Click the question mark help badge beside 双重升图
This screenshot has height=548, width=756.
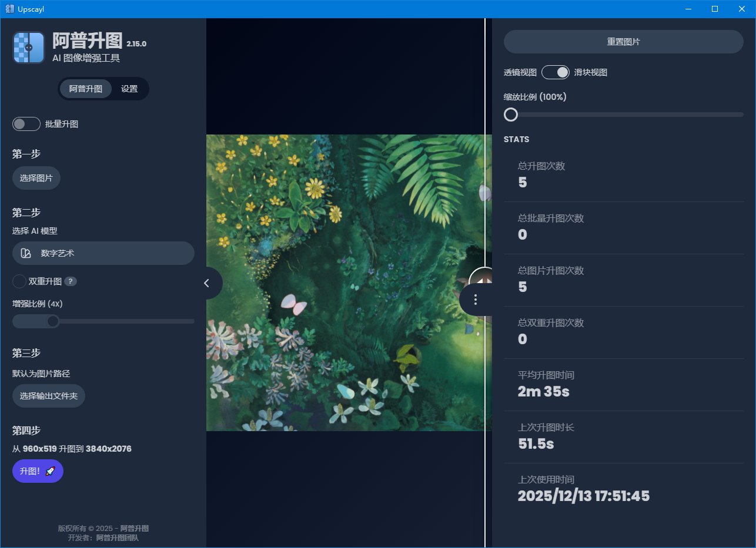click(x=71, y=281)
